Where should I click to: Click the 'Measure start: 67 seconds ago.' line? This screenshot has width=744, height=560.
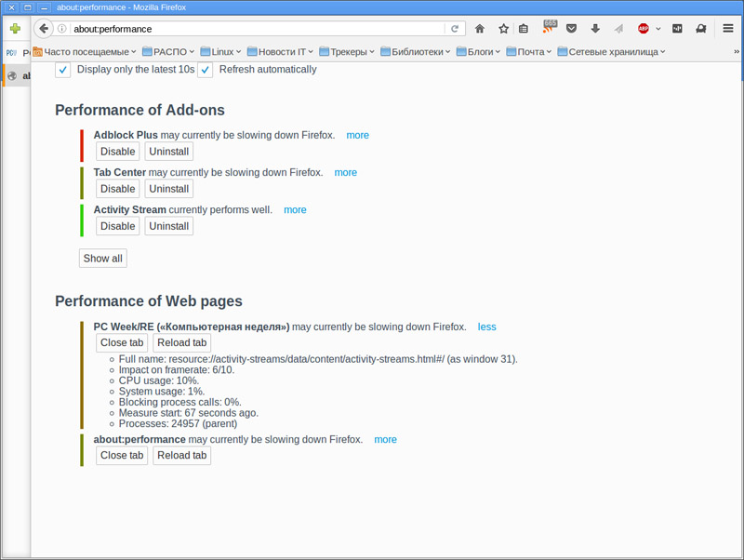tap(189, 413)
